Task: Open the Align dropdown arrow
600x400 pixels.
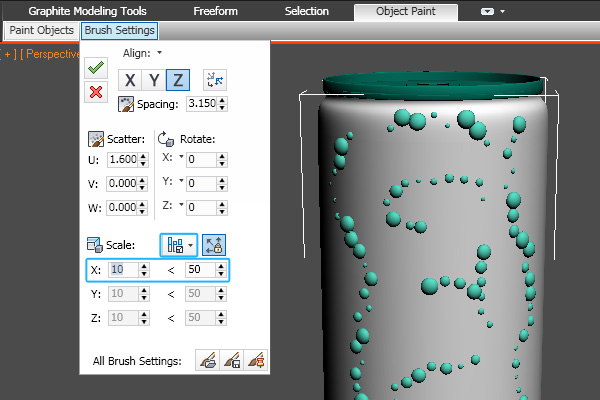Action: coord(160,52)
